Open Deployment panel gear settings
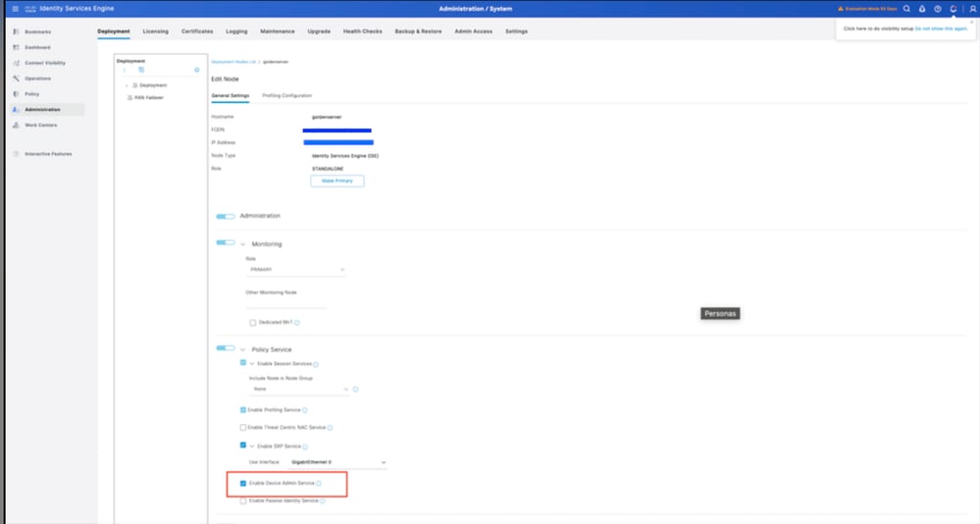This screenshot has height=524, width=980. pyautogui.click(x=197, y=70)
